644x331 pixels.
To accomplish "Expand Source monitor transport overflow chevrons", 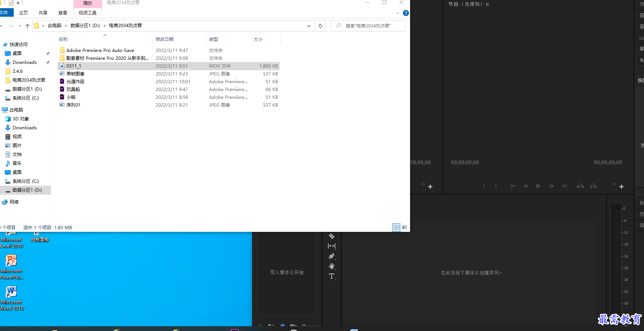I will pos(423,184).
